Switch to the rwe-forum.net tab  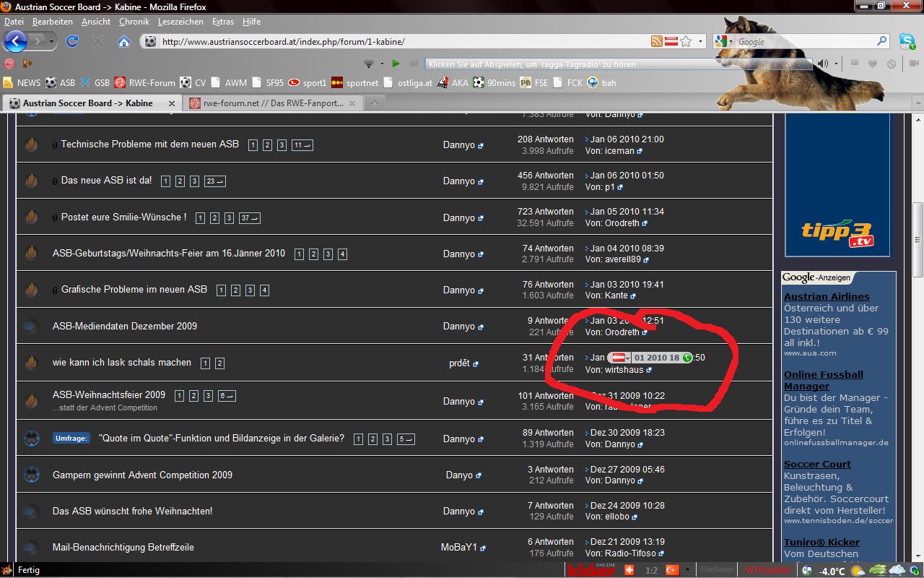point(273,103)
